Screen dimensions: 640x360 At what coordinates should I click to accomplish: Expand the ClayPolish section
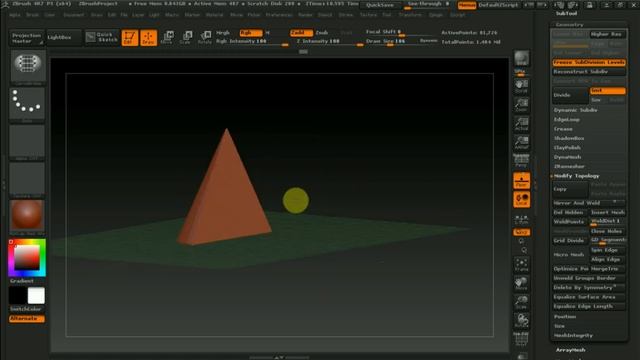pos(567,148)
